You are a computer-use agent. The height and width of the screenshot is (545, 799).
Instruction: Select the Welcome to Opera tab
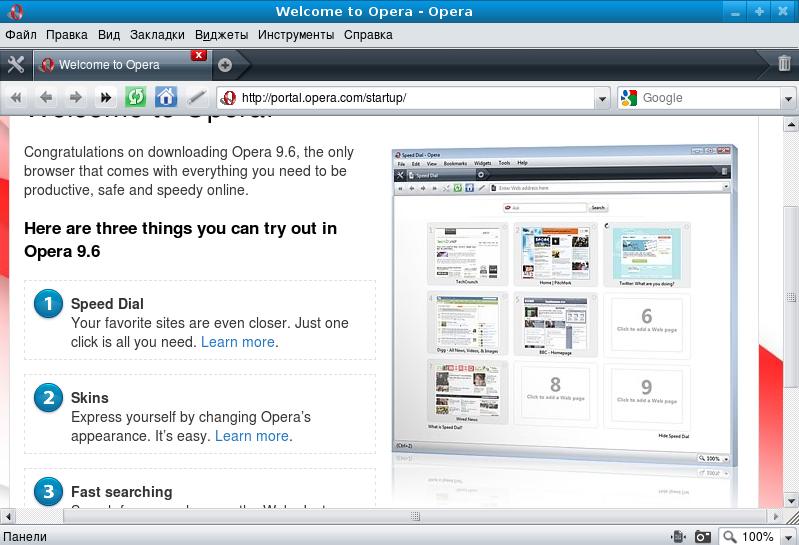pos(122,65)
